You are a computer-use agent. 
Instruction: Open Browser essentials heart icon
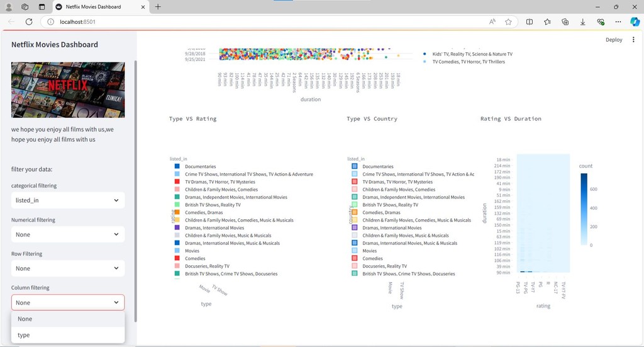coord(601,22)
